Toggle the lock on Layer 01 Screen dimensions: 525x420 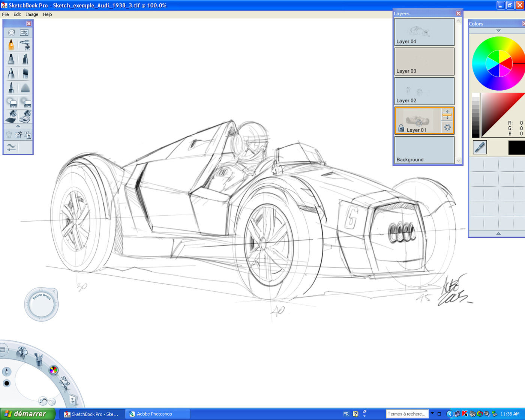click(x=401, y=128)
